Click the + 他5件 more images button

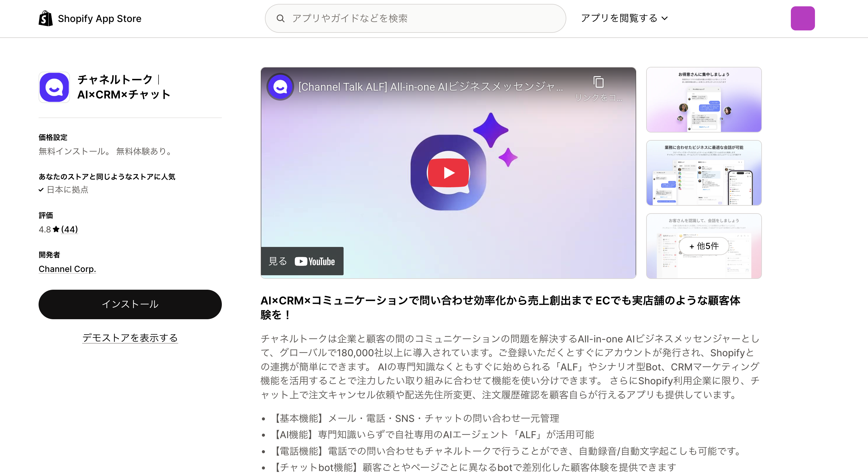click(703, 246)
